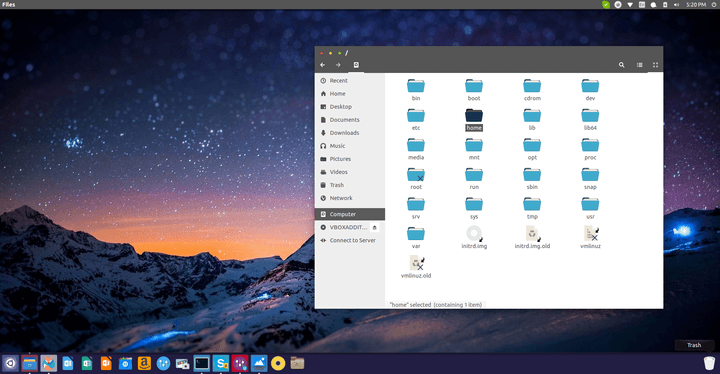Image resolution: width=720 pixels, height=374 pixels.
Task: Select the vmlinuz.old file
Action: (x=416, y=267)
